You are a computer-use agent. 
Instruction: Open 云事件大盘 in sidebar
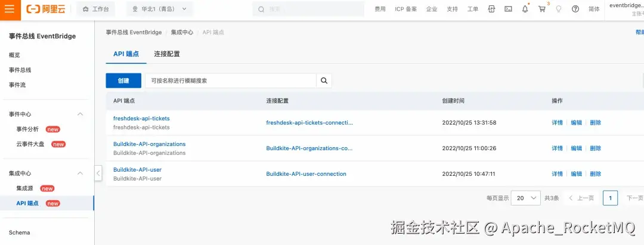pos(30,144)
